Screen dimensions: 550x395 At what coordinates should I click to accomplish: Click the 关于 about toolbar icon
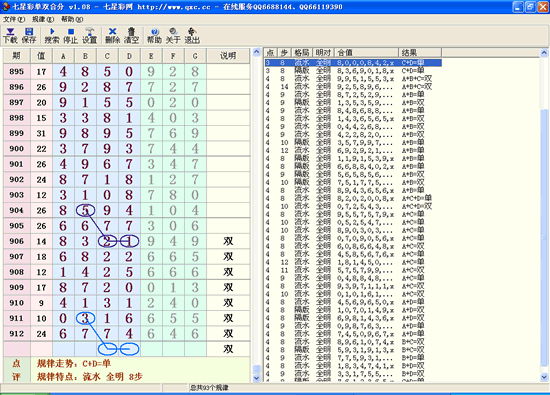coord(173,36)
